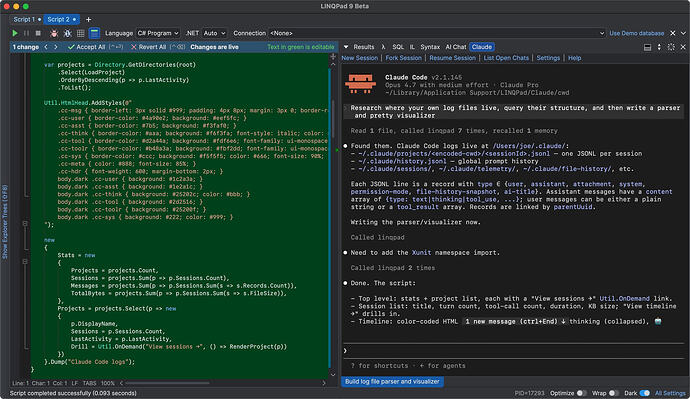
Task: Close the results panel
Action: [x=683, y=47]
